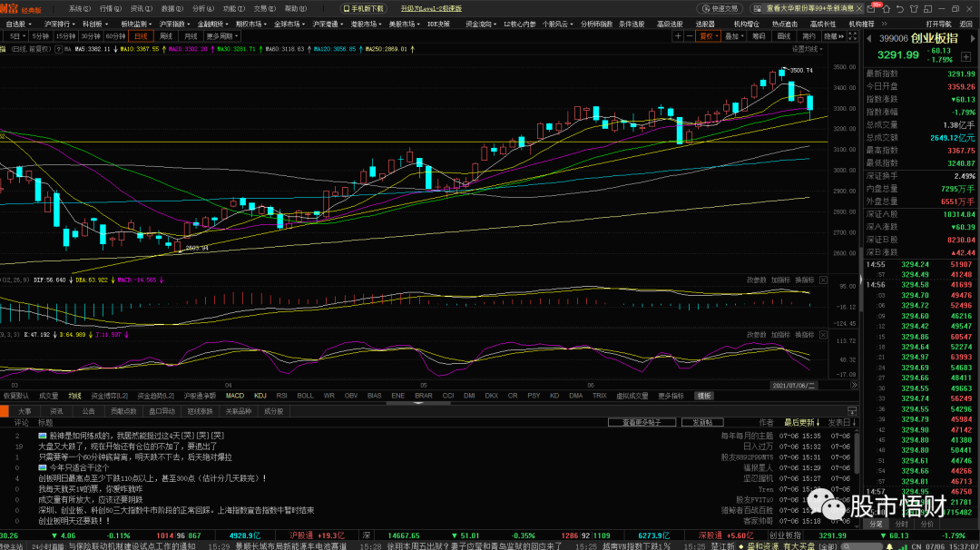This screenshot has height=550, width=980.
Task: Open the mail inbox icon with 99+ badge
Action: 872,9
